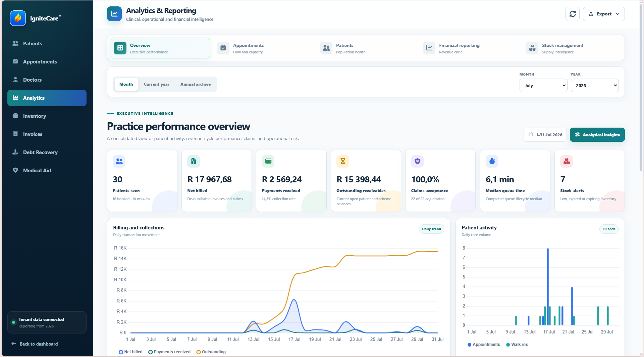The width and height of the screenshot is (644, 357).
Task: Refresh analytics data with the refresh icon
Action: tap(573, 14)
